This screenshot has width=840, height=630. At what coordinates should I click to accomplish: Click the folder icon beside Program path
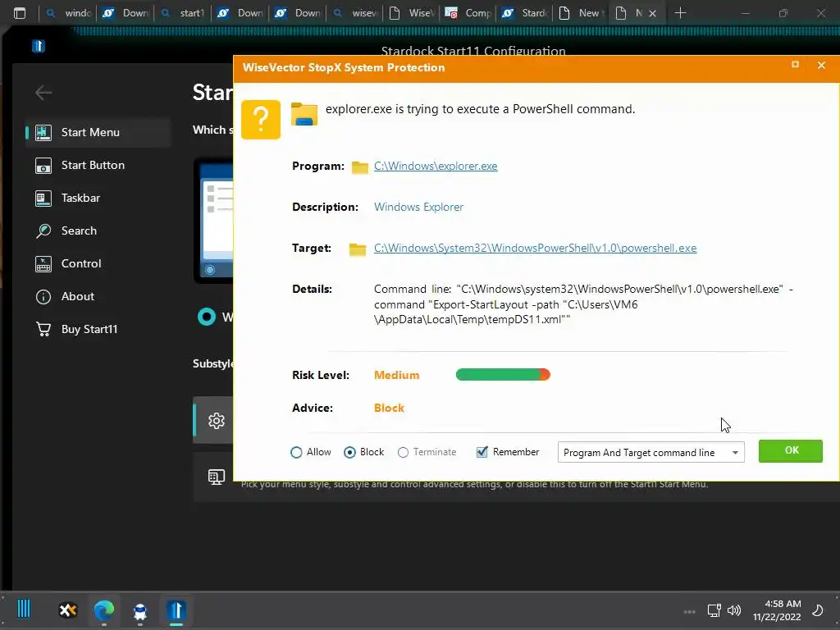pyautogui.click(x=359, y=167)
